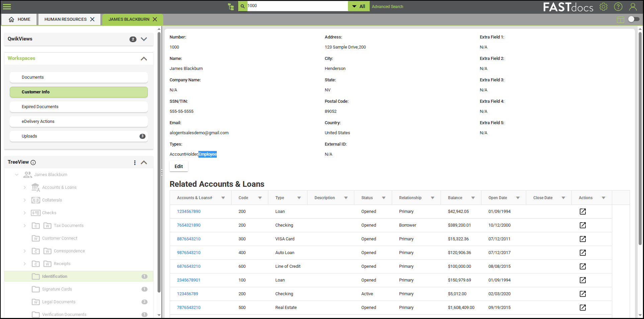
Task: Select the Expired Documents workspace
Action: point(79,107)
